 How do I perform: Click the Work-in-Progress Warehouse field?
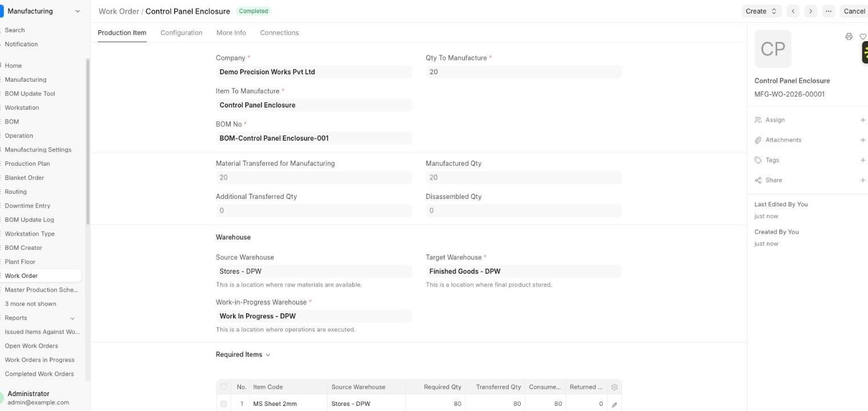314,316
